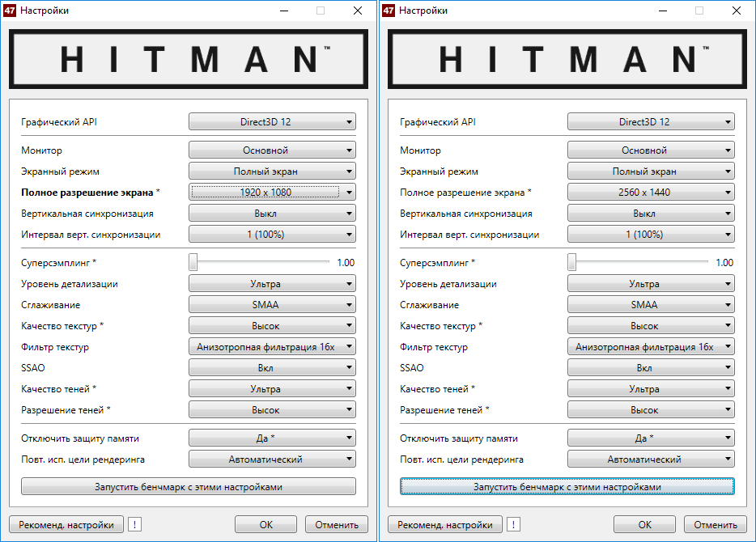The height and width of the screenshot is (542, 756).
Task: Open Качество текстур dropdown in right window
Action: coord(652,326)
